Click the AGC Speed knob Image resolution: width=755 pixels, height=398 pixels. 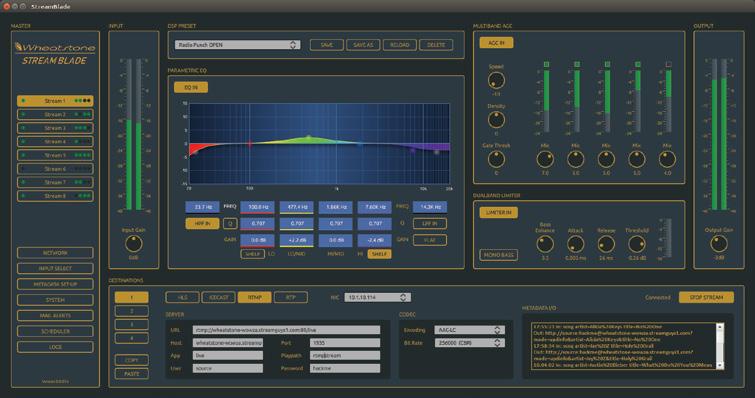click(x=496, y=80)
